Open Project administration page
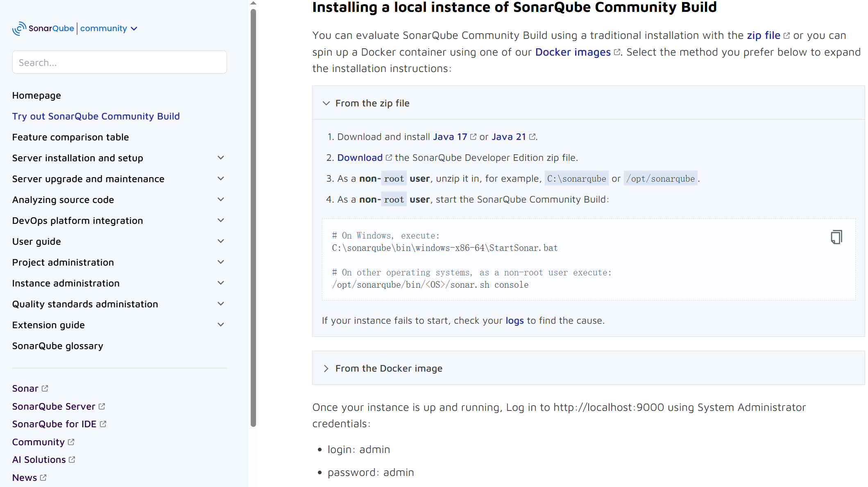 (63, 262)
